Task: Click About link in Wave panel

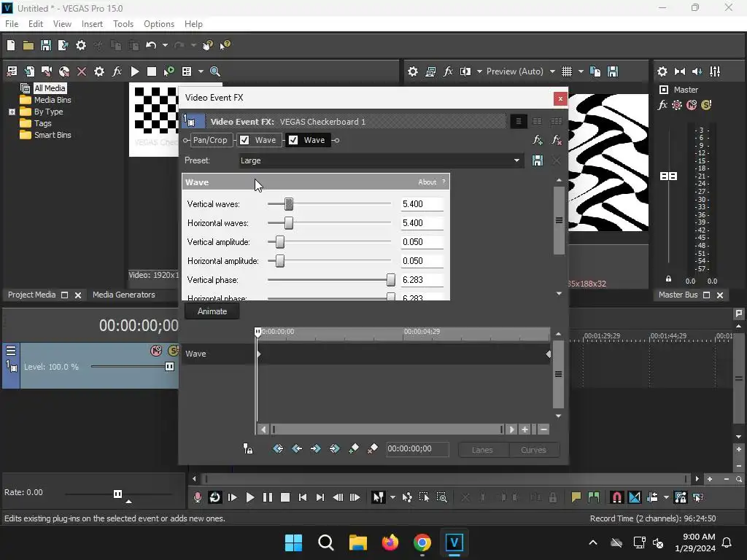Action: coord(427,182)
